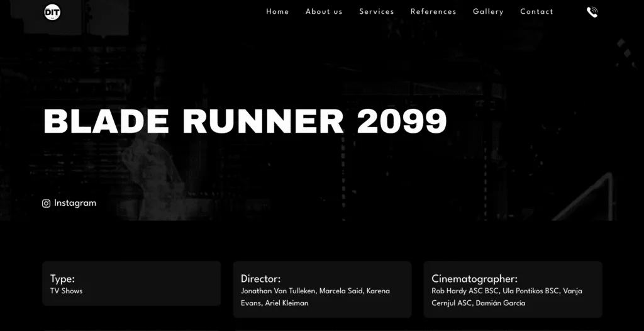
Task: Click the phone call icon
Action: (x=592, y=12)
